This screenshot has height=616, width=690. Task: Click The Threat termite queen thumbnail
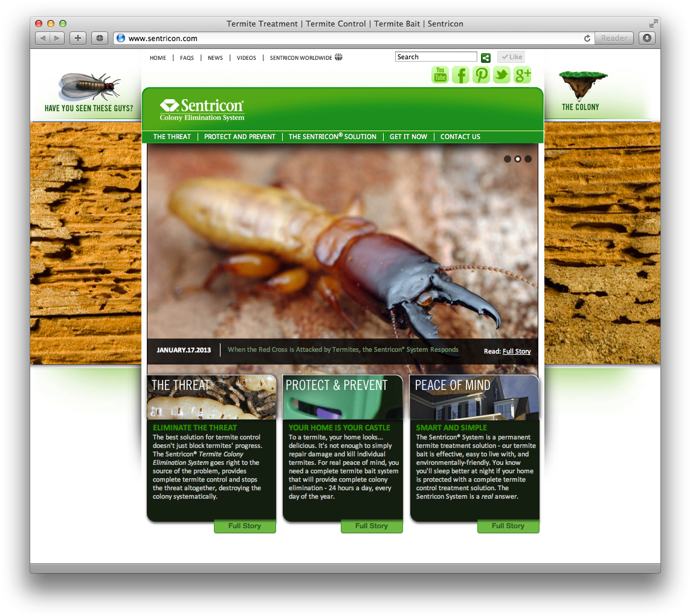[211, 397]
